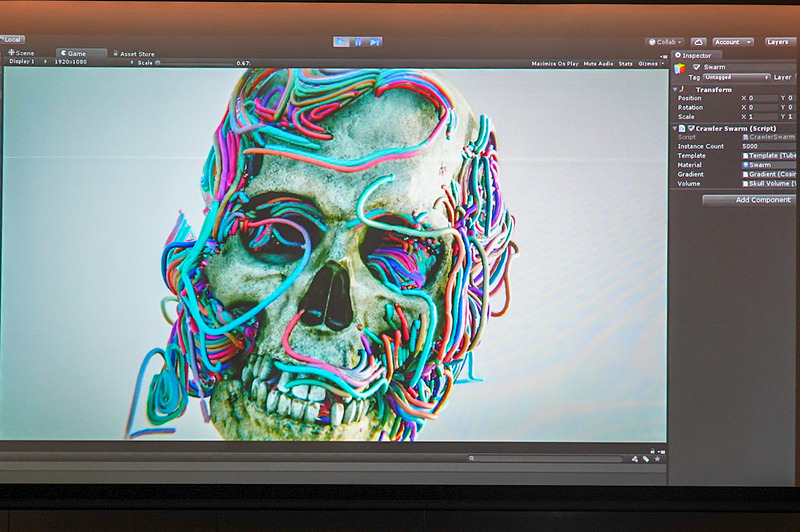Collapse the Crawler Swarm script foldout
This screenshot has width=800, height=532.
pos(675,129)
